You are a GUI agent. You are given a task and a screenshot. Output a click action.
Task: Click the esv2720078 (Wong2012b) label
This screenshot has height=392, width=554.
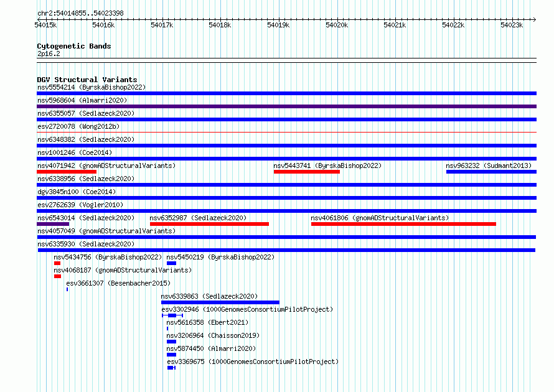pyautogui.click(x=78, y=126)
